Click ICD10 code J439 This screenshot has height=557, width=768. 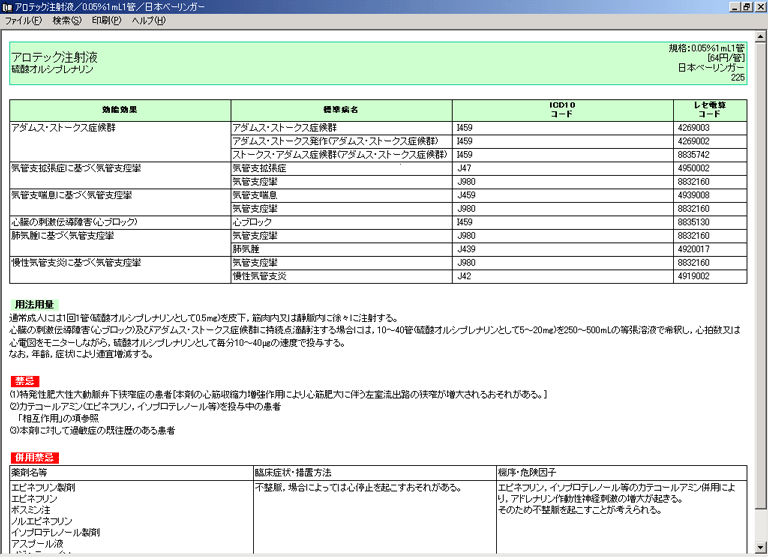(466, 249)
